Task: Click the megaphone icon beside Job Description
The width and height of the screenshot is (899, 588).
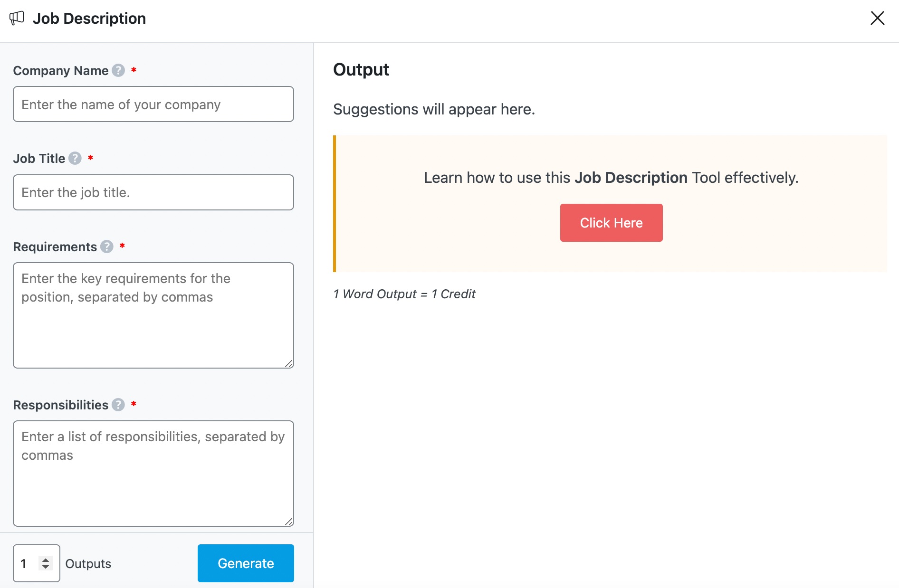Action: click(x=17, y=19)
